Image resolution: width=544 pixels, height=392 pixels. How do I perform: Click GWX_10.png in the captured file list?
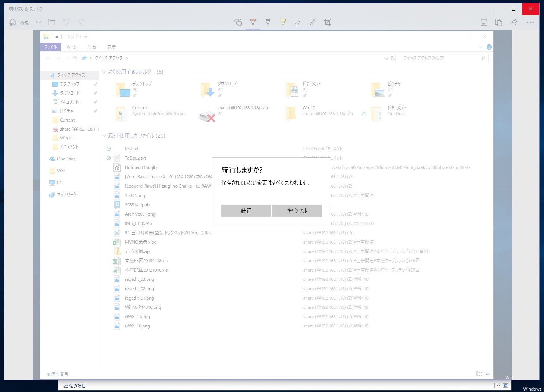tap(137, 326)
